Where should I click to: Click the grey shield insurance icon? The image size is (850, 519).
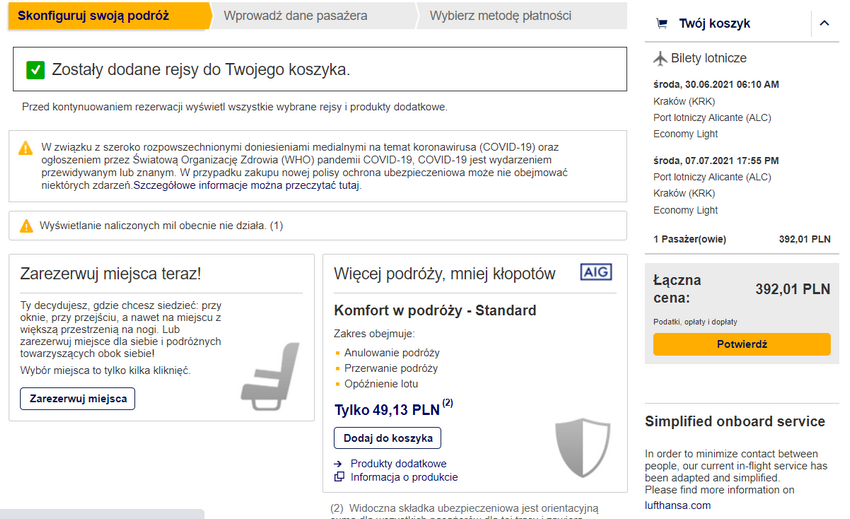[x=583, y=447]
